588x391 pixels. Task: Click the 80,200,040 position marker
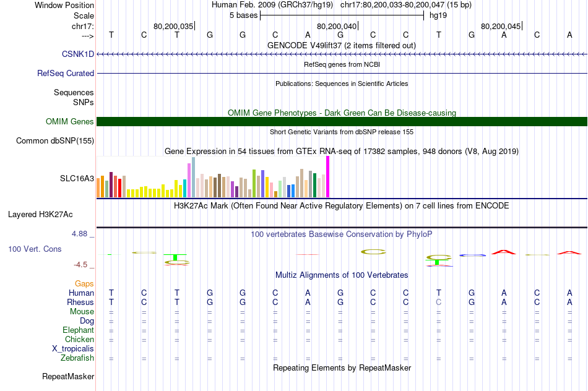coord(337,26)
